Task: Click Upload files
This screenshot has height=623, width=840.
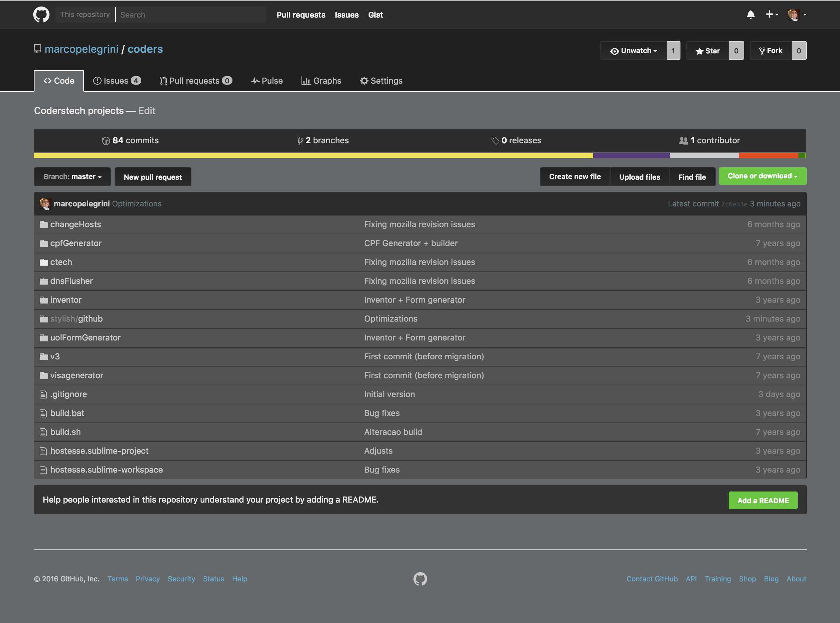Action: click(x=640, y=177)
